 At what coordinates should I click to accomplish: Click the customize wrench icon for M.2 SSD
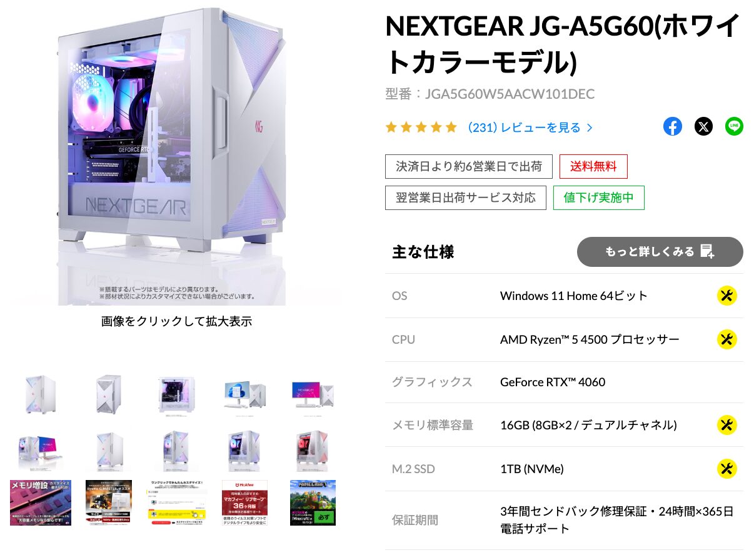coord(726,469)
